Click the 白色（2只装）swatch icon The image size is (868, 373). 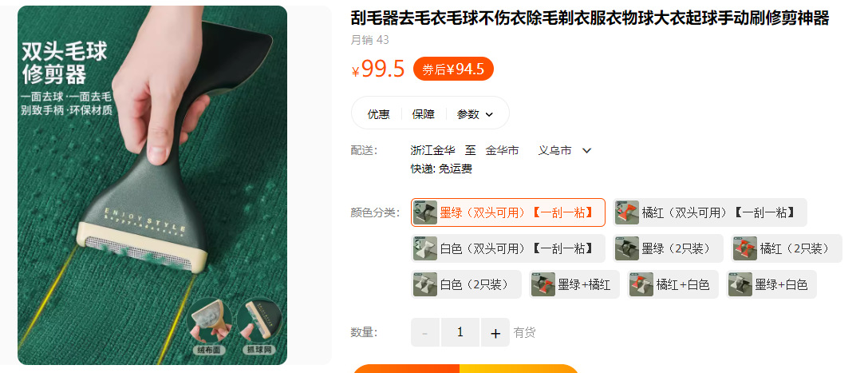(x=425, y=284)
